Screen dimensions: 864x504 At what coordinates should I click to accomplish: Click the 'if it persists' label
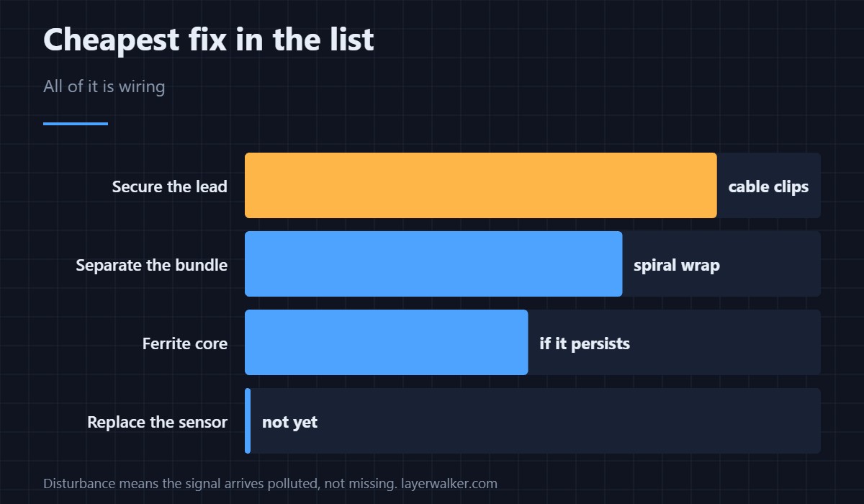coord(585,343)
